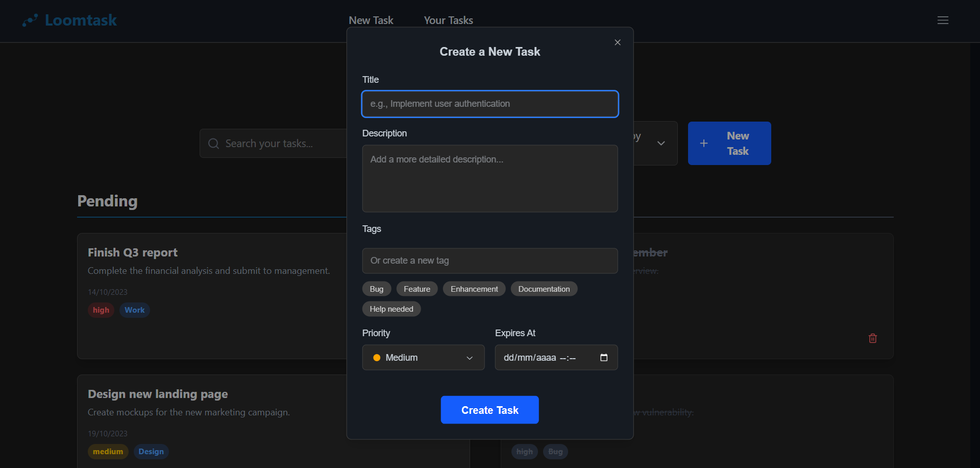Go to the New Task nav item
This screenshot has height=468, width=980.
371,20
